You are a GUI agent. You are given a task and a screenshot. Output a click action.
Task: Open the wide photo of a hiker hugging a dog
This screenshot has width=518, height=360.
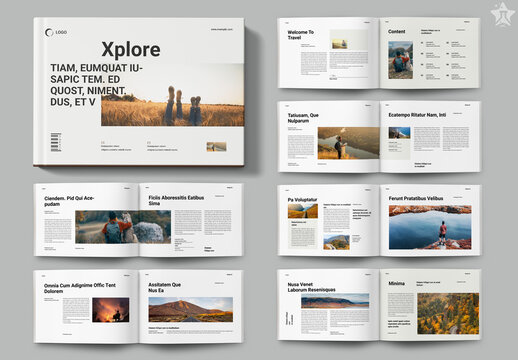pos(123,227)
